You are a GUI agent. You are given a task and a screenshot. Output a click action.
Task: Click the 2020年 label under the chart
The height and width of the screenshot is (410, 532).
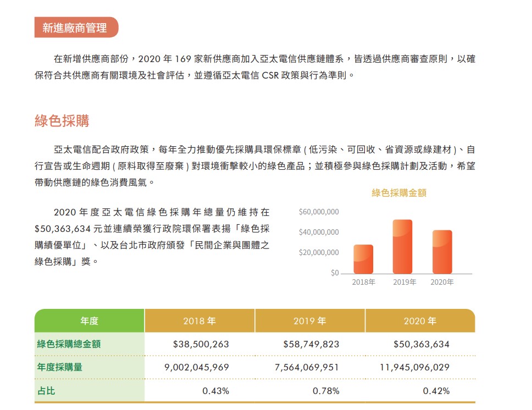442,282
